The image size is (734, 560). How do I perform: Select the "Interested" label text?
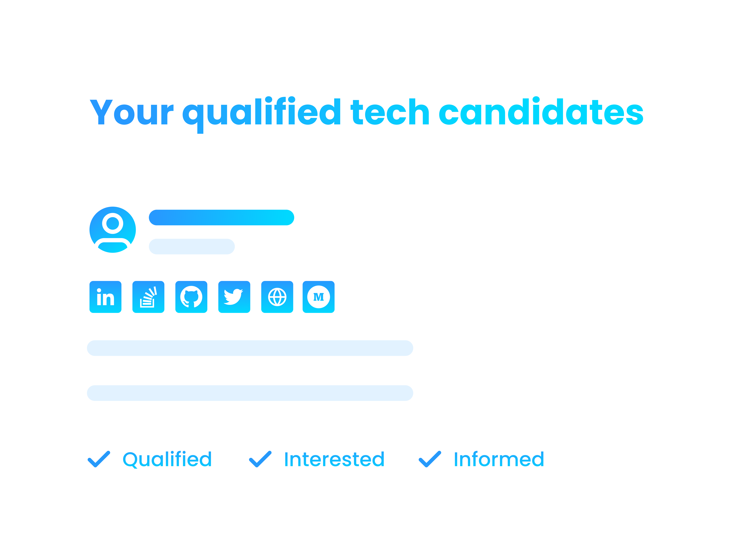334,459
